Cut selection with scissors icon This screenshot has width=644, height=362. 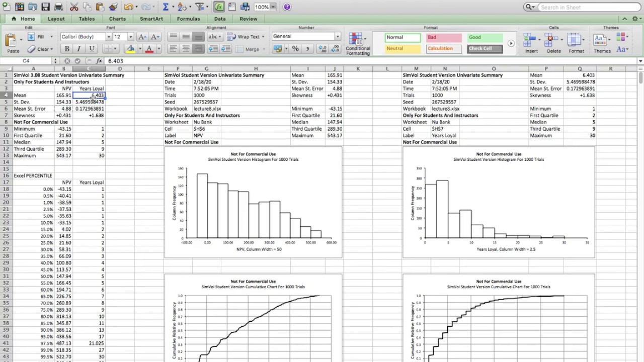(x=74, y=7)
